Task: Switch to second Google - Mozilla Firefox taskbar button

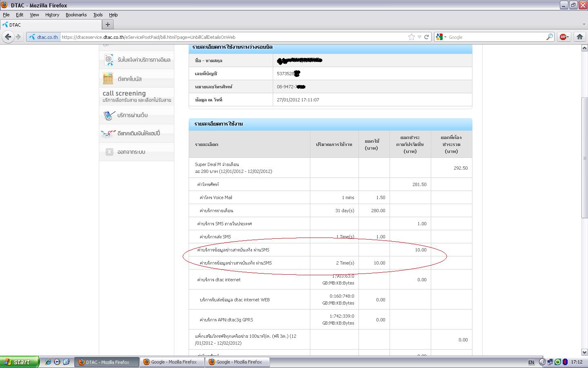Action: coord(237,362)
